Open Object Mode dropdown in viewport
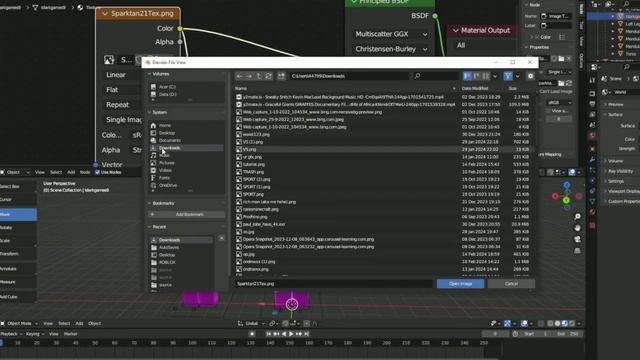640x360 pixels. (19, 324)
